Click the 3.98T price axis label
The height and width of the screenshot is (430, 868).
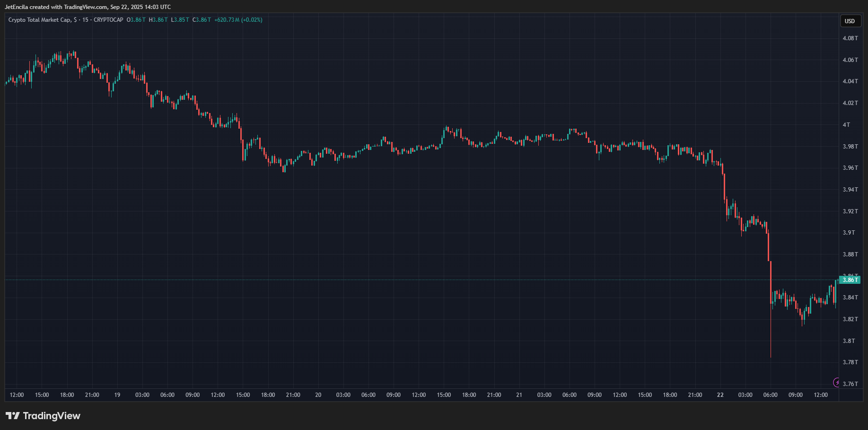[x=850, y=147]
